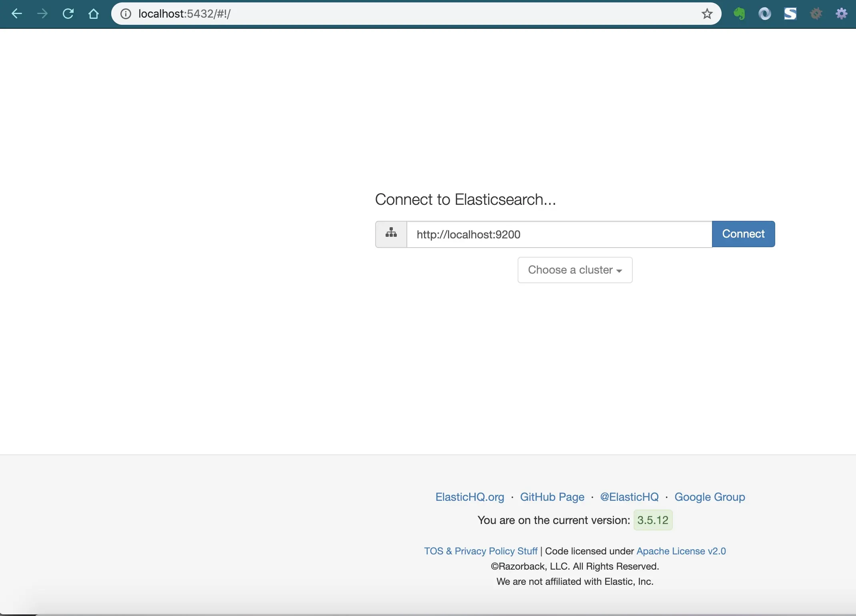Visit the GitHub Page link
Image resolution: width=856 pixels, height=616 pixels.
click(552, 497)
